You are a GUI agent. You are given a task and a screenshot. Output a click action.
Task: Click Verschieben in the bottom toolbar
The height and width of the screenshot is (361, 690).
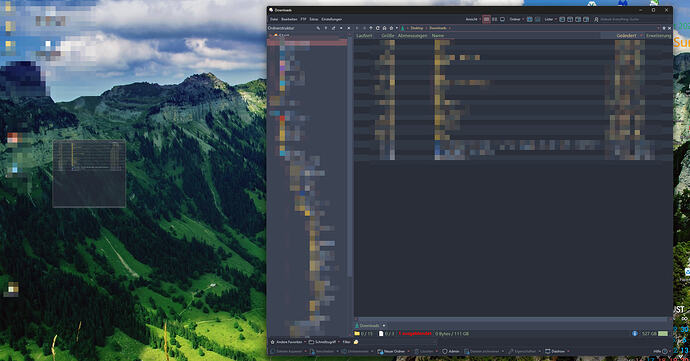(x=323, y=351)
